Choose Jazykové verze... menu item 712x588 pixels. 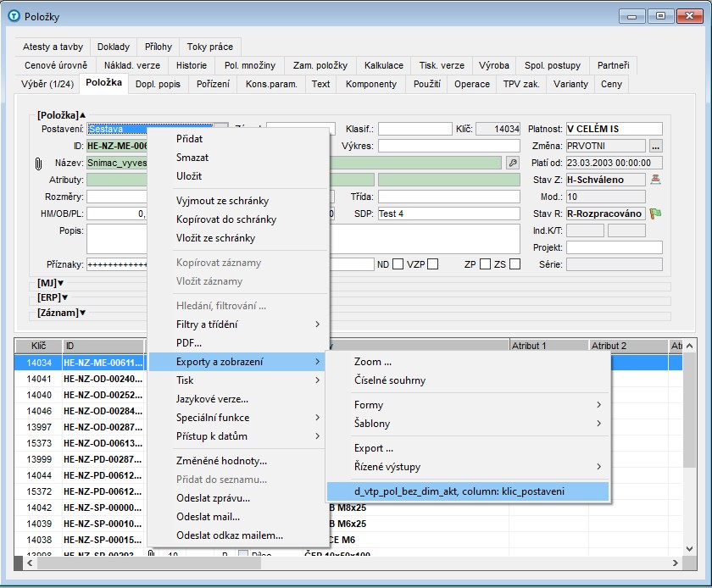pos(238,399)
